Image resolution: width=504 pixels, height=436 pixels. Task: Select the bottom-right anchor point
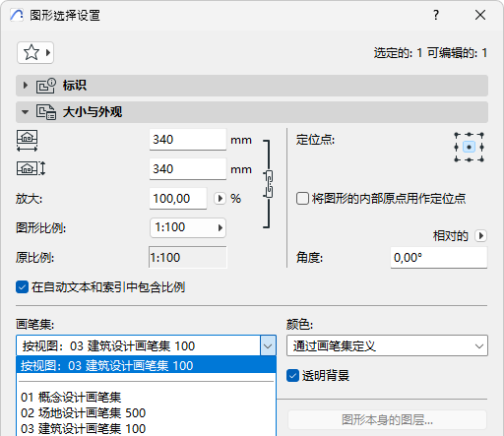[481, 159]
